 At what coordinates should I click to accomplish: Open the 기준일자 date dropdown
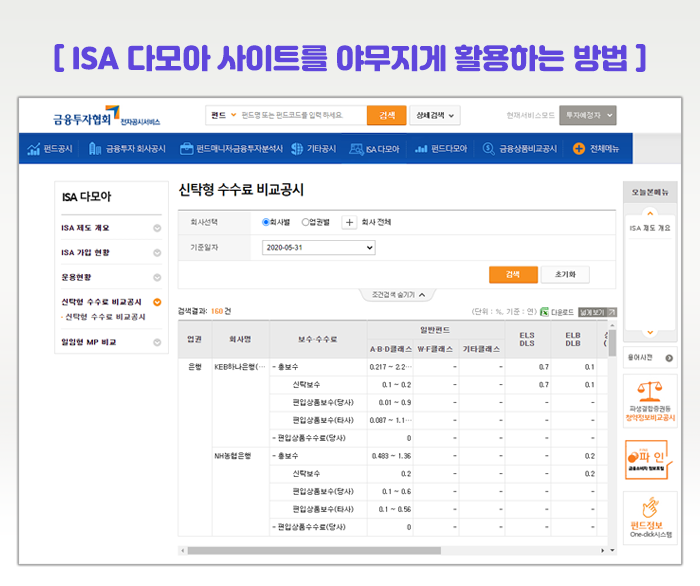click(318, 247)
